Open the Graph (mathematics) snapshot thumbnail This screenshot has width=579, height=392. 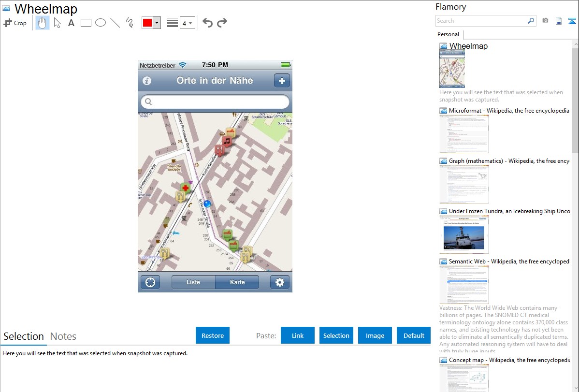464,184
